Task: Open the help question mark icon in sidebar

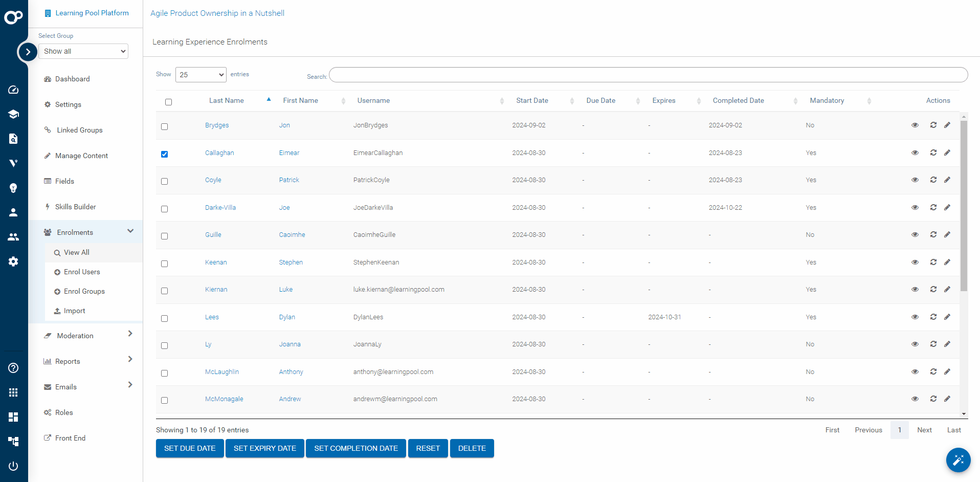Action: pyautogui.click(x=13, y=368)
